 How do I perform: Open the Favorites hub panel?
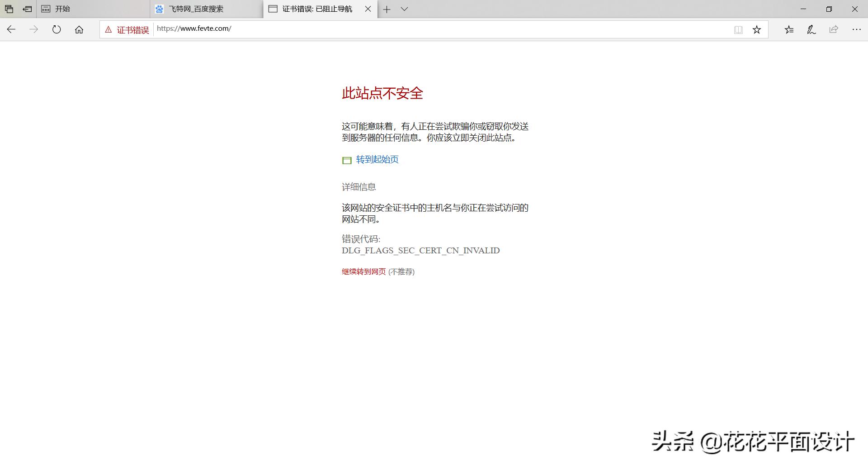[789, 29]
